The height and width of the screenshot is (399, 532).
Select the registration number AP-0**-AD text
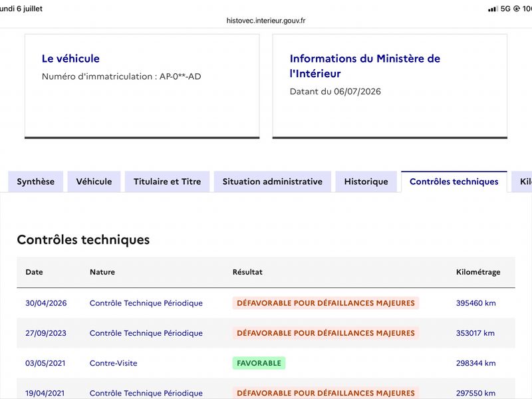pos(180,76)
